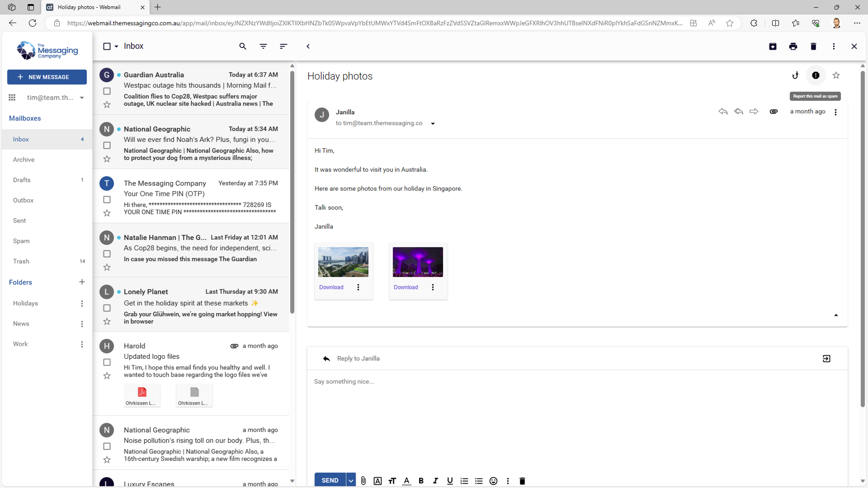This screenshot has width=868, height=488.
Task: Open more formatting options in editor
Action: [508, 481]
